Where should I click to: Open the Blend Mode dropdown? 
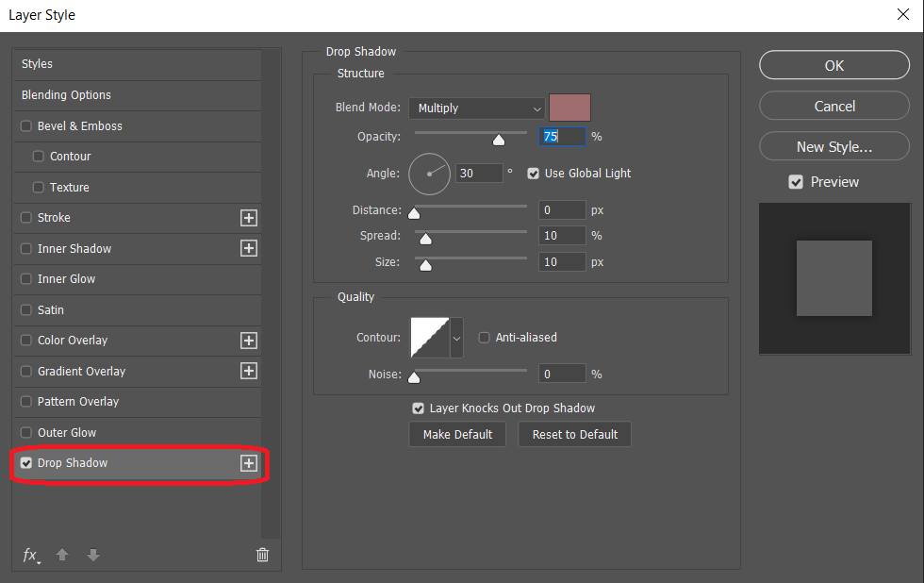[477, 108]
